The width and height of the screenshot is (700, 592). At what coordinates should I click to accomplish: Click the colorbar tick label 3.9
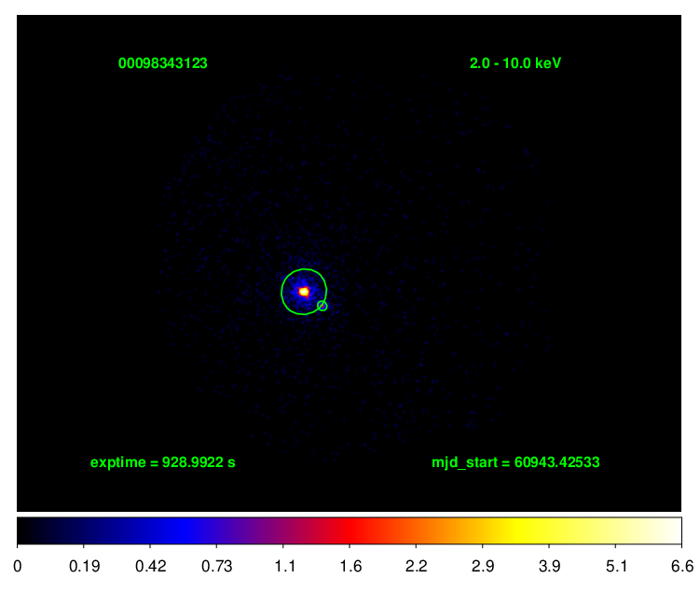(549, 566)
